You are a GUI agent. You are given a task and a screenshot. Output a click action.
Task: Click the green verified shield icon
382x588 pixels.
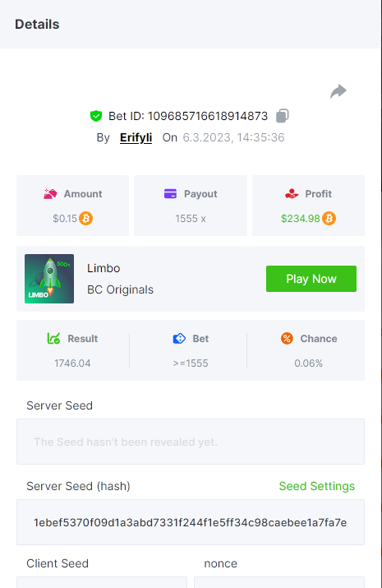click(x=96, y=116)
